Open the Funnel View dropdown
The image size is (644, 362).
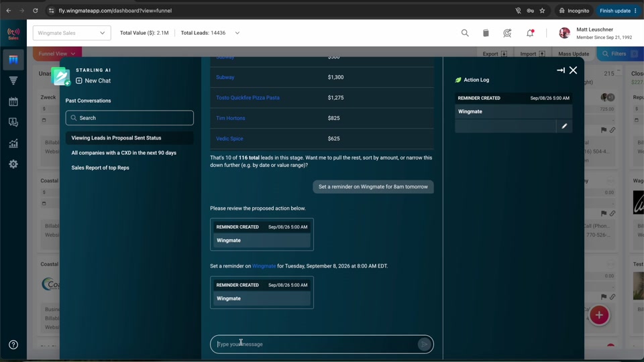click(x=57, y=54)
